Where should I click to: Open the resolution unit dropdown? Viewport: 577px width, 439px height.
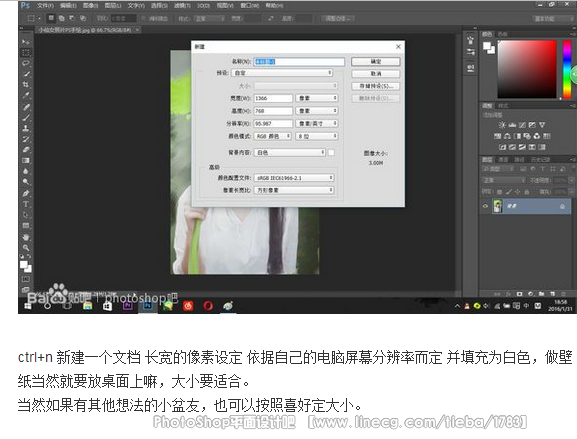(317, 124)
